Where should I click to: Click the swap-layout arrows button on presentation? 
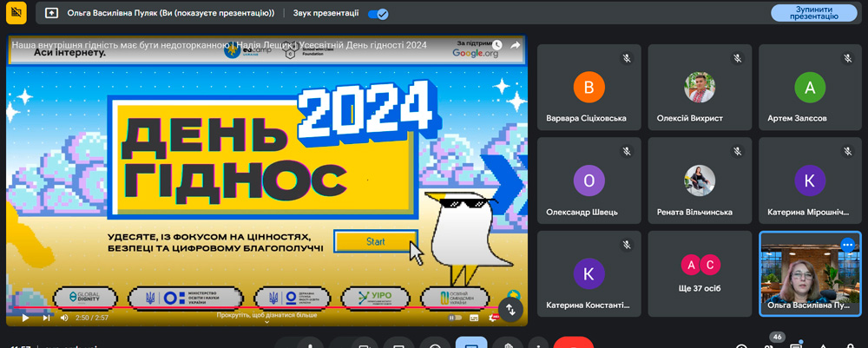[510, 308]
